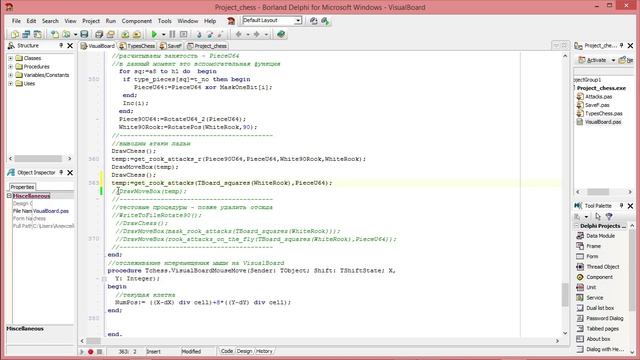Open the dropdown arrow beside Activate

(613, 60)
